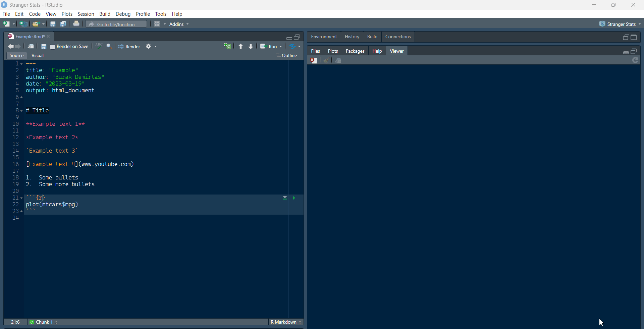Clear all viewer items broom icon
The image size is (644, 329).
(x=326, y=60)
